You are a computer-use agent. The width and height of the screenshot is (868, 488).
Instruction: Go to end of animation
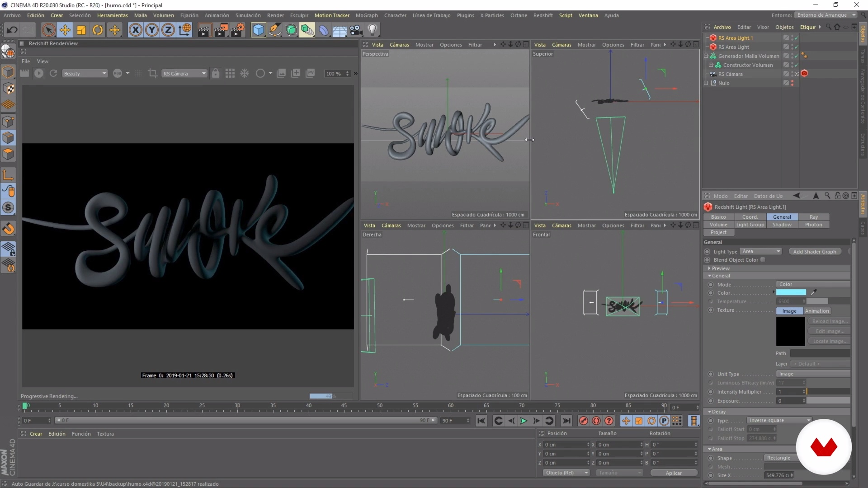click(566, 421)
